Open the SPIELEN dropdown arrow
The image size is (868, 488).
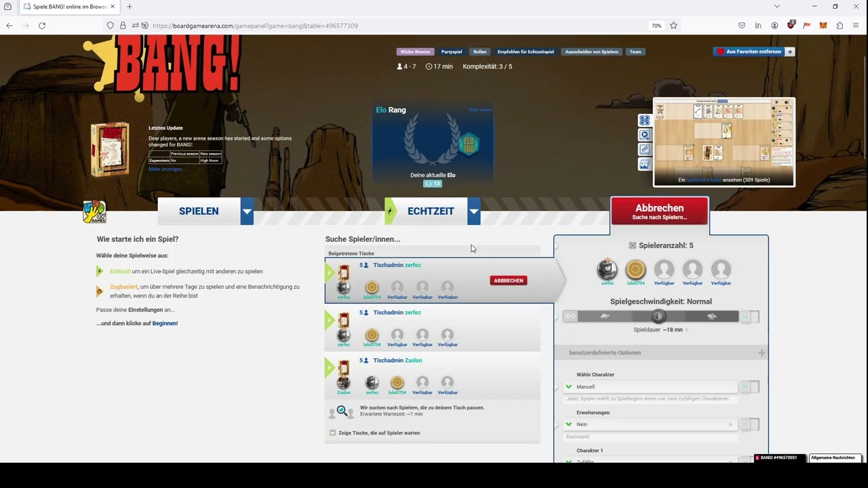tap(247, 211)
